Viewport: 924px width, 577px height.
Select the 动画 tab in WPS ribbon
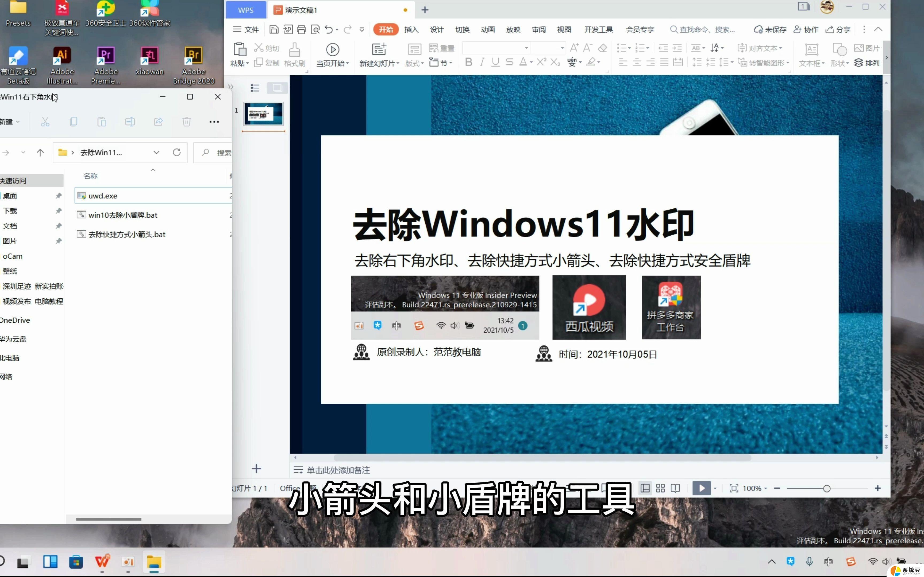pos(488,29)
